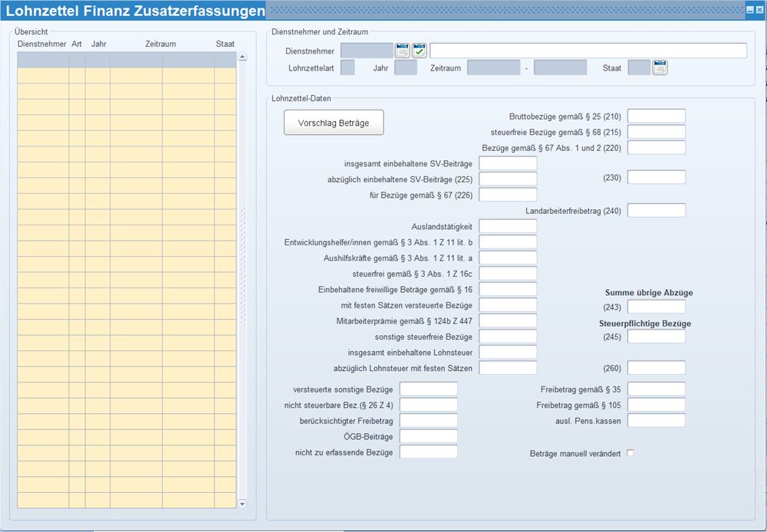Focus steuerfrei gemäß § 3 Z 16c field
767x532 pixels.
point(508,274)
